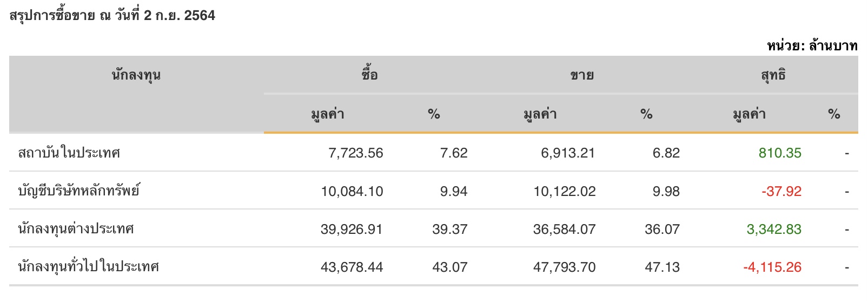Click the red net value -4,115.26
This screenshot has height=301, width=868.
772,267
